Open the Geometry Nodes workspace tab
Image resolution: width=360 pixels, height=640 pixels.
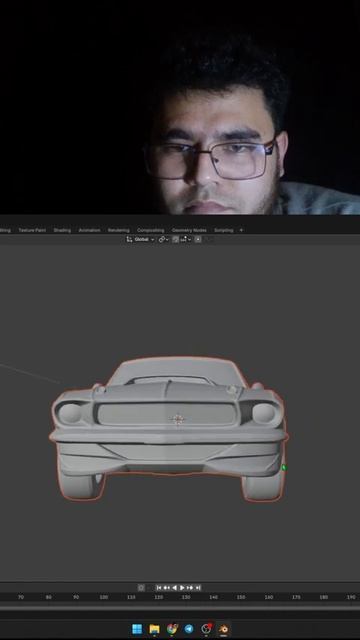pos(189,230)
